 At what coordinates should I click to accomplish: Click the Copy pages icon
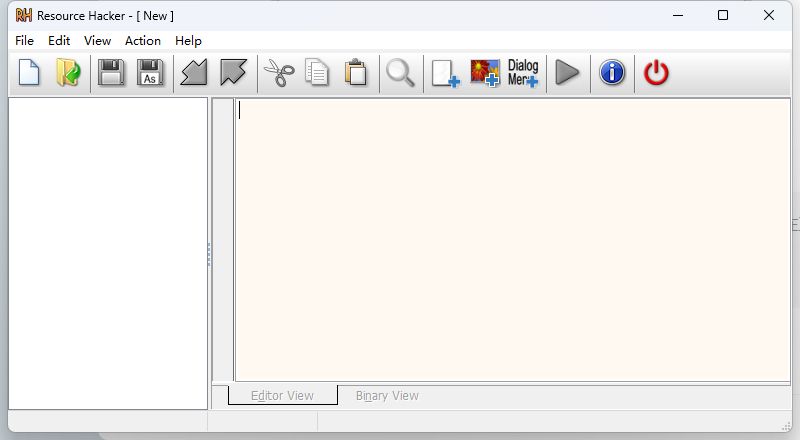pyautogui.click(x=317, y=73)
